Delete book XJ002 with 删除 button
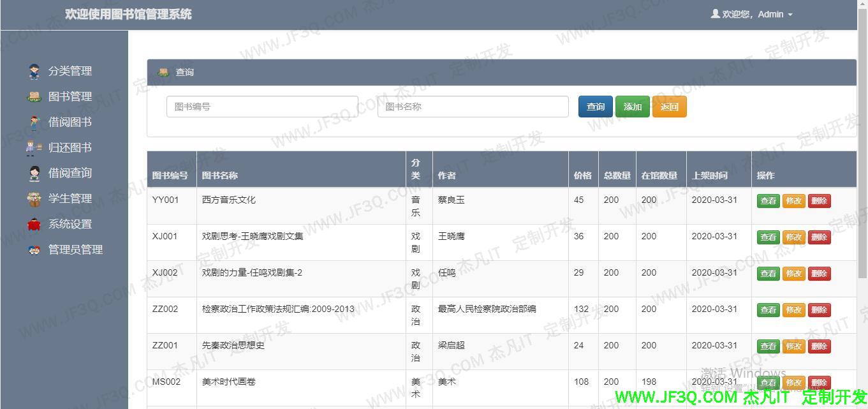Viewport: 868px width, 409px height. point(819,274)
